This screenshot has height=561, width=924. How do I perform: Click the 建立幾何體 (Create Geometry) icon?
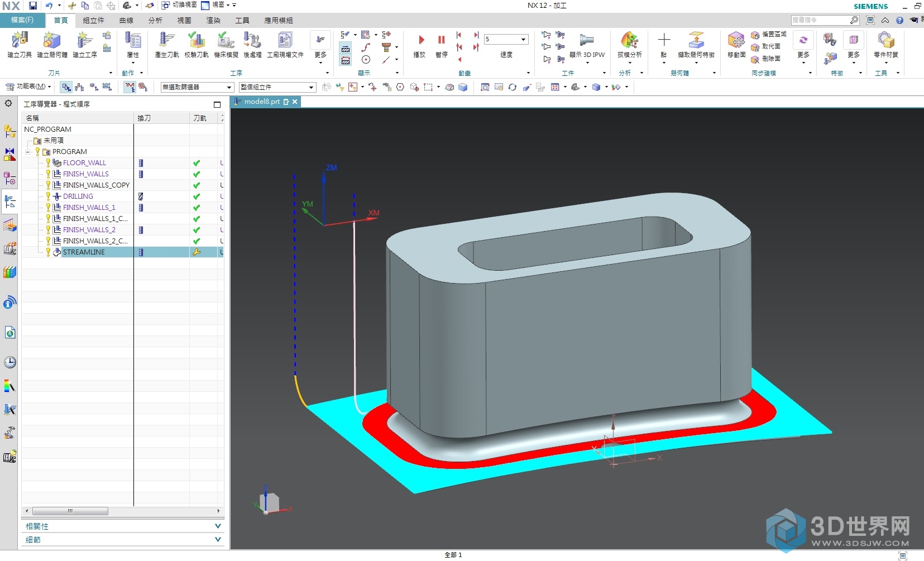(x=52, y=41)
